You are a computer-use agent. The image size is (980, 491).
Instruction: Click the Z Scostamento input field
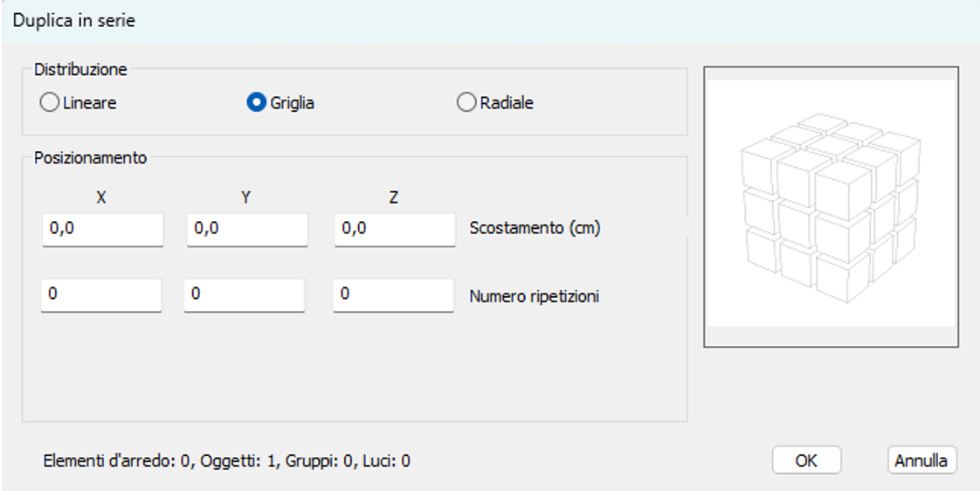click(395, 229)
